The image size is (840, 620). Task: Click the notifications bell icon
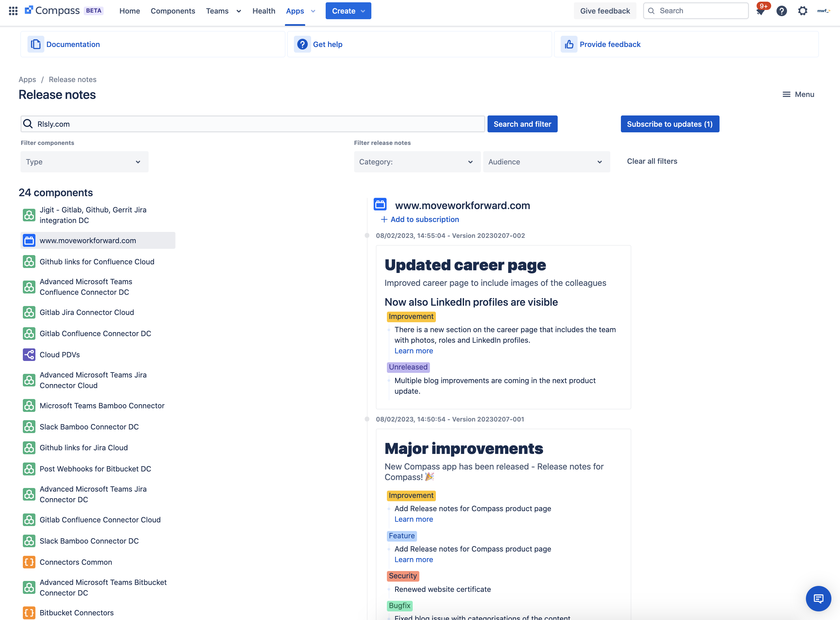[761, 11]
